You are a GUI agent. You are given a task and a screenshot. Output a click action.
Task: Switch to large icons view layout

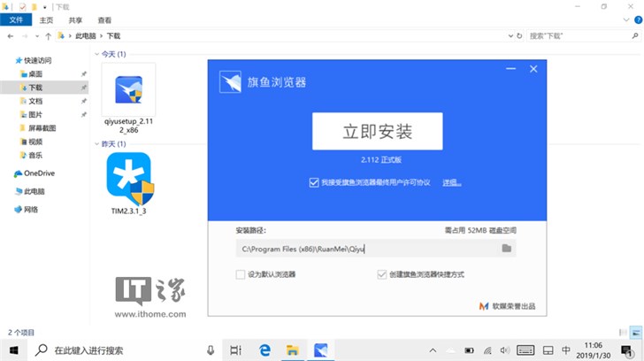(x=636, y=333)
